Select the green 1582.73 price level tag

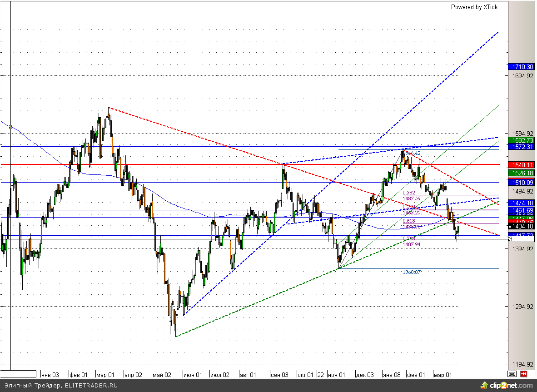[521, 140]
